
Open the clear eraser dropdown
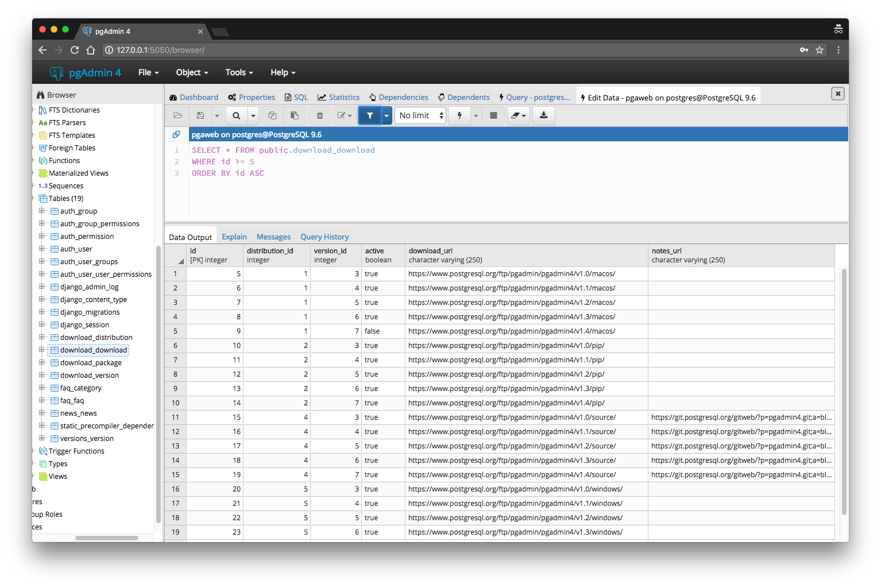pyautogui.click(x=519, y=115)
